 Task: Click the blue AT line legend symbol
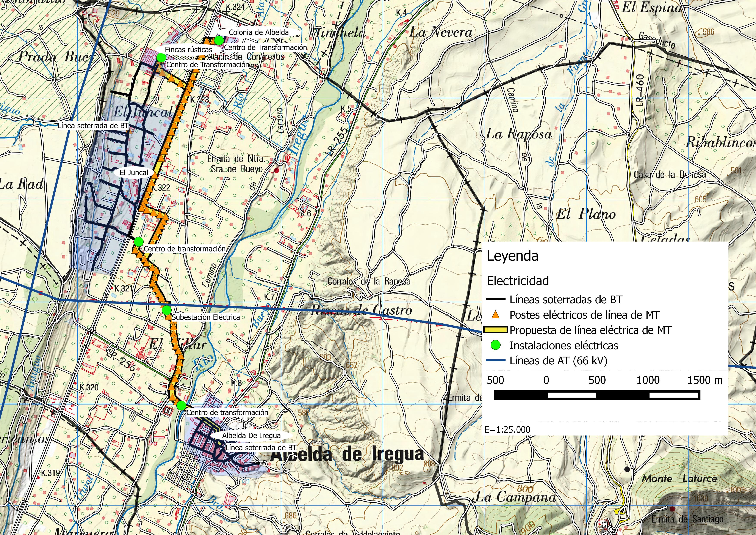[496, 361]
